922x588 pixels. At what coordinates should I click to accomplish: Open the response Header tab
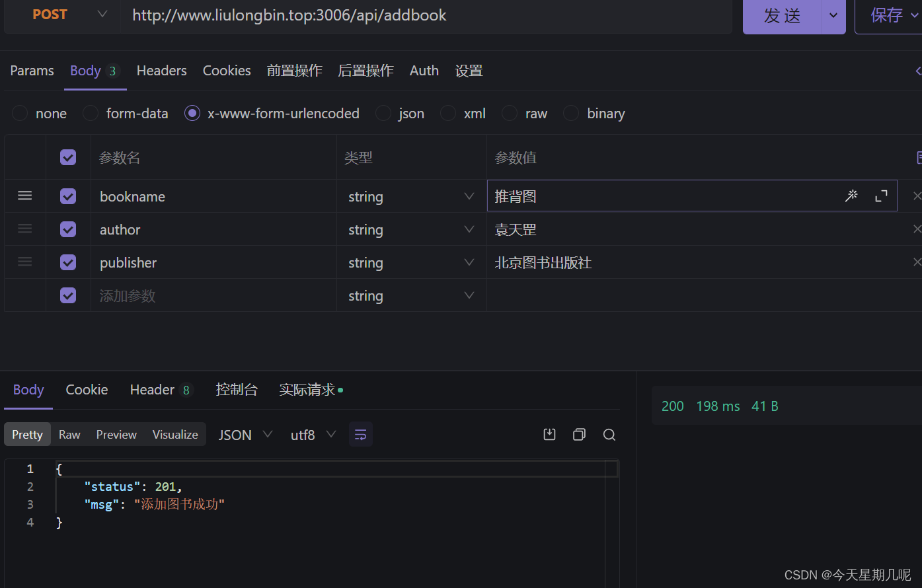161,390
